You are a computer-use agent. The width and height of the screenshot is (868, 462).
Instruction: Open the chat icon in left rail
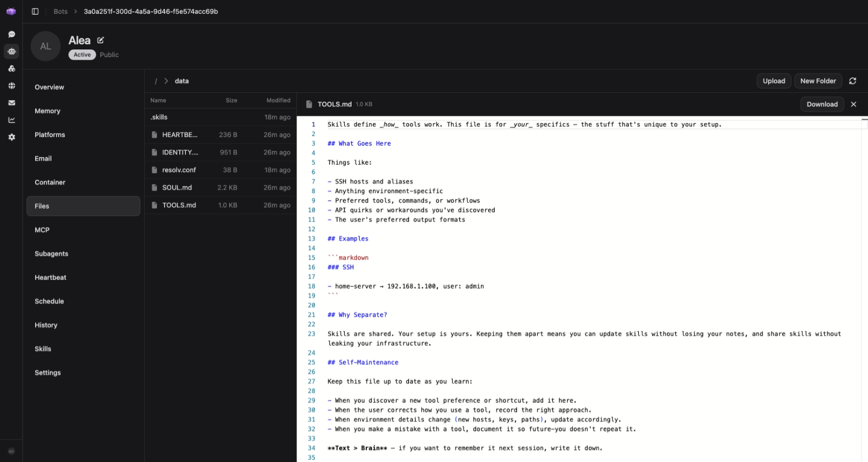coord(11,34)
